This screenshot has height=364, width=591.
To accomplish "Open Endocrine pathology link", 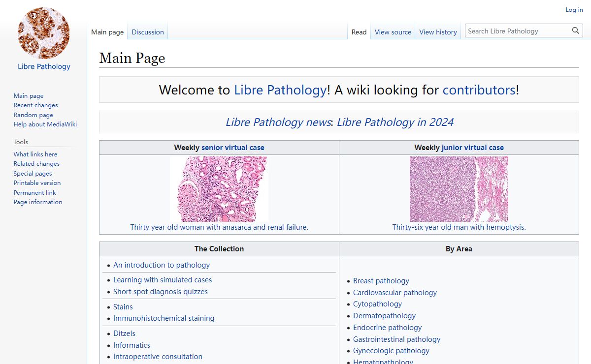I will [388, 328].
